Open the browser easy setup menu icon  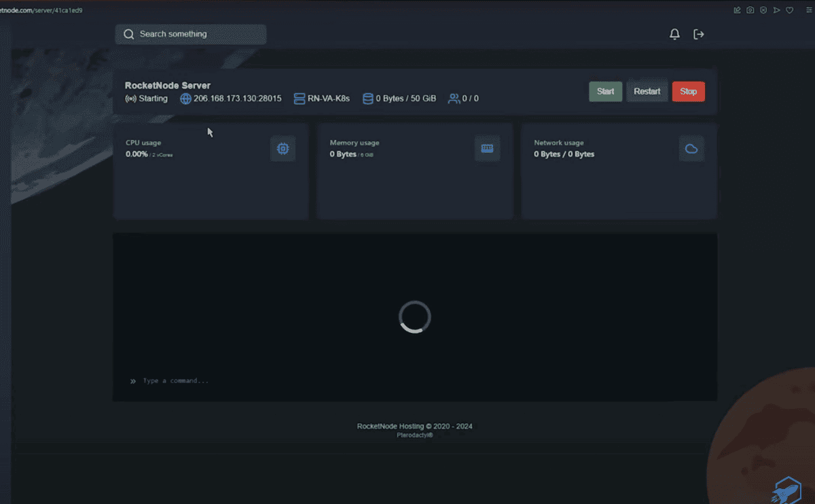tap(808, 10)
